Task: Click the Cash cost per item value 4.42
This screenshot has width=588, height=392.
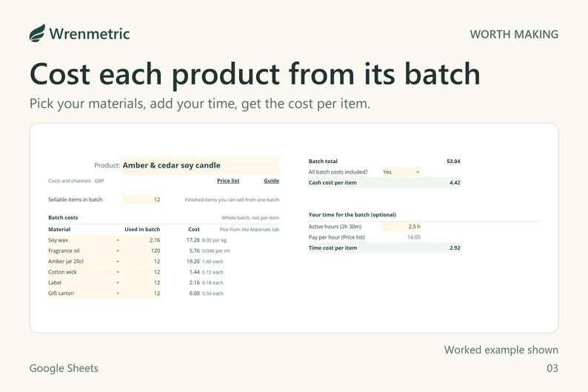Action: pos(455,183)
